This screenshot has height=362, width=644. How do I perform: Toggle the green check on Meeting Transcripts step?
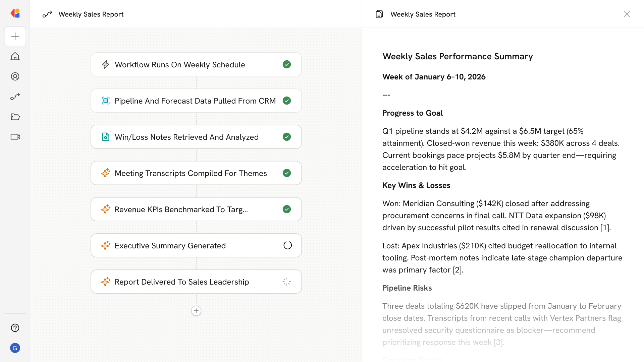[x=287, y=173]
